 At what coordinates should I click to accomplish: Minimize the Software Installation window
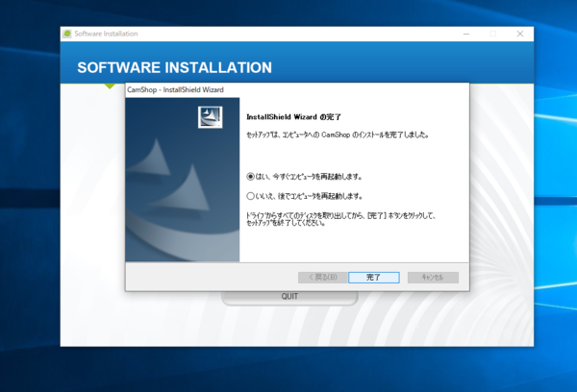[x=466, y=34]
